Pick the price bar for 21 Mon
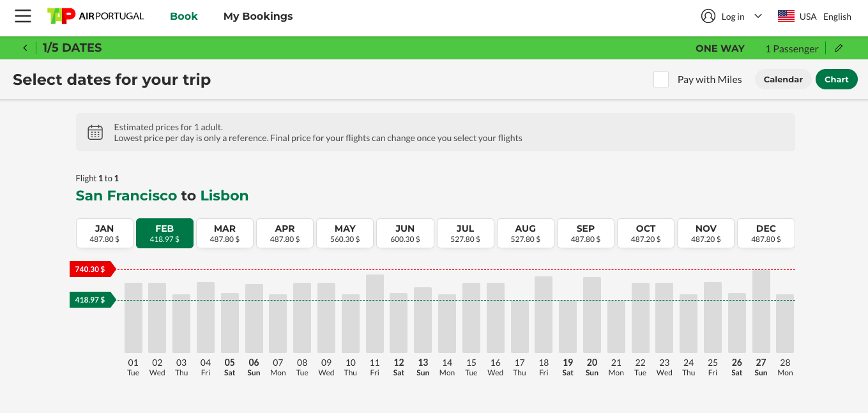This screenshot has height=413, width=868. 616,327
